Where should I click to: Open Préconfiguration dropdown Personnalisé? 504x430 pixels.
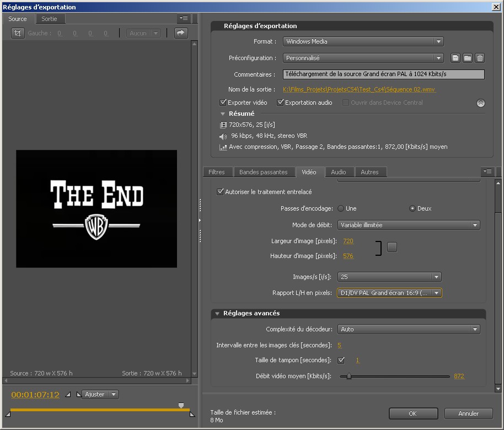click(363, 58)
